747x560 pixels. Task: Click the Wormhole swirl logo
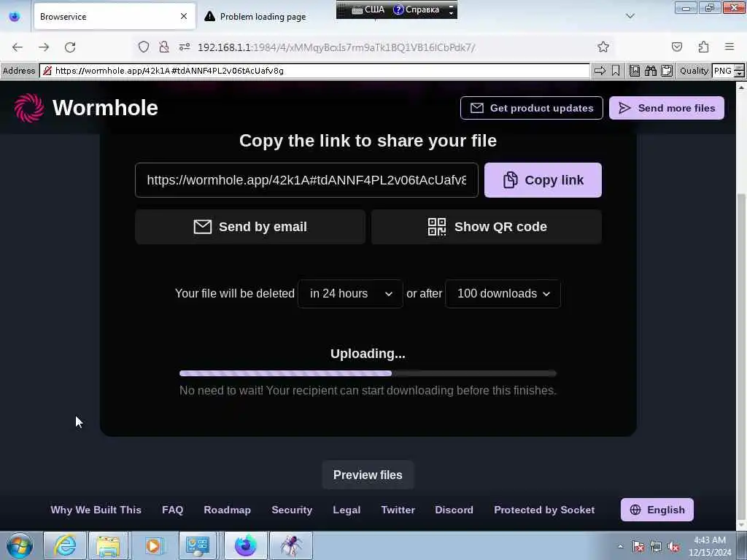[29, 108]
